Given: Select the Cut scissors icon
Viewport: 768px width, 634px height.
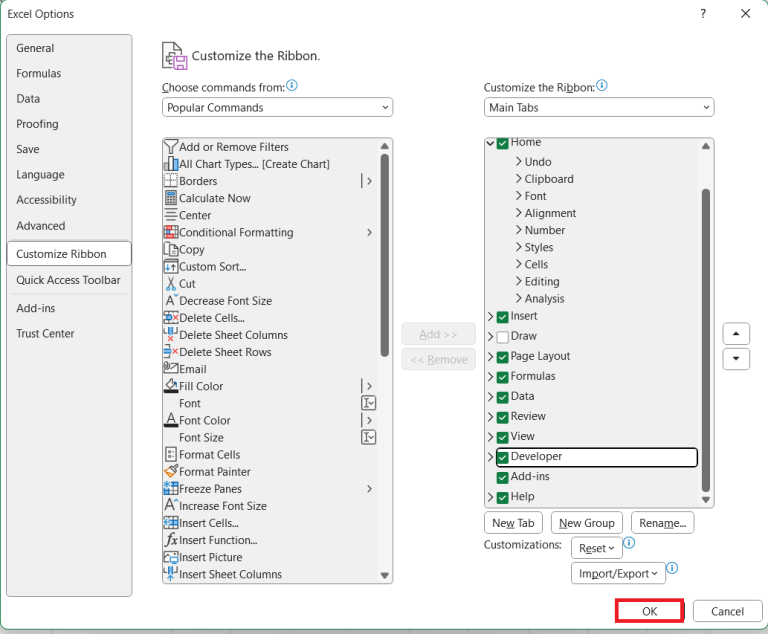Looking at the screenshot, I should [171, 284].
